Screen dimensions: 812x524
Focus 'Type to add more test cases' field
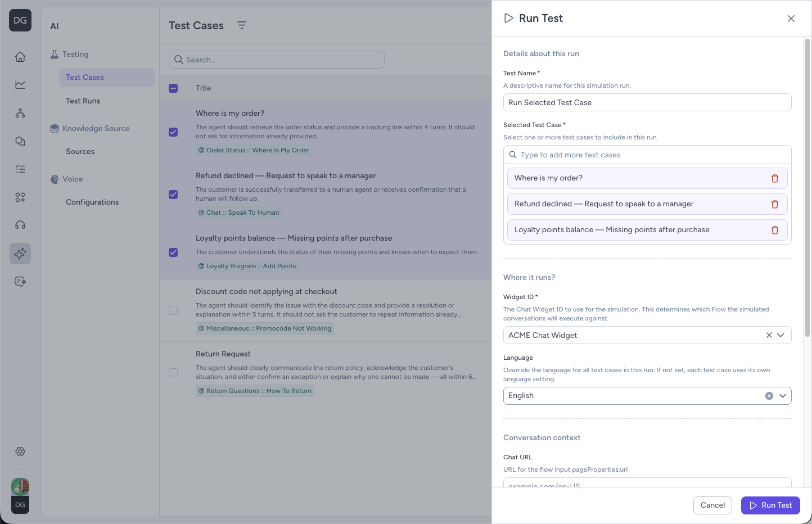[x=647, y=155]
